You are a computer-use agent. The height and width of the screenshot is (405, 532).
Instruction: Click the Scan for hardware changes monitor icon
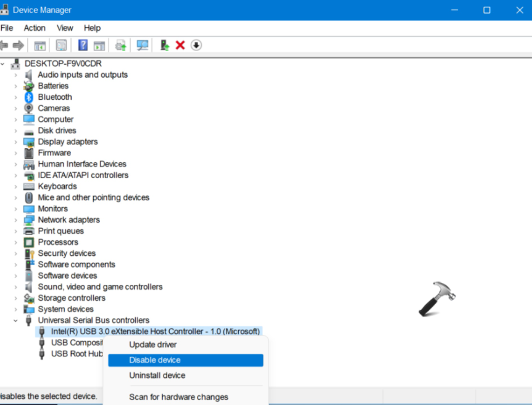click(143, 46)
